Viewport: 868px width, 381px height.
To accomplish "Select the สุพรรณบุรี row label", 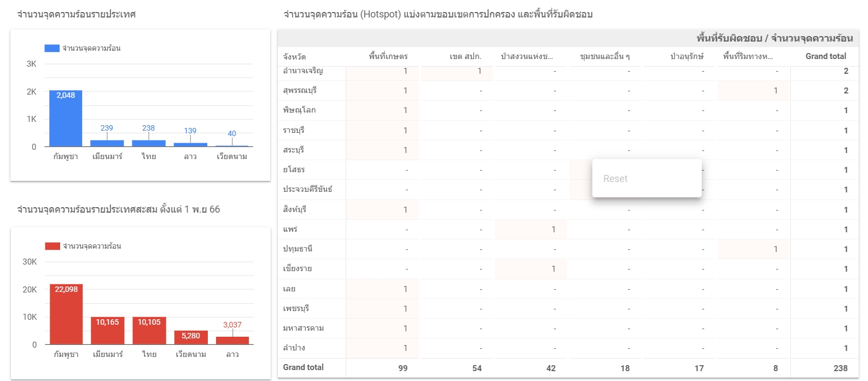I will (x=300, y=90).
